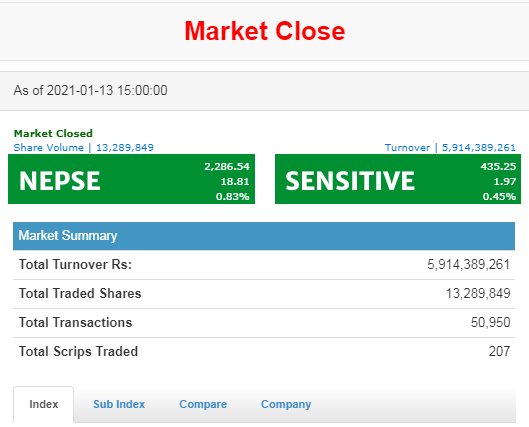529x427 pixels.
Task: Click NEPSE value 2,286.54
Action: pos(227,166)
